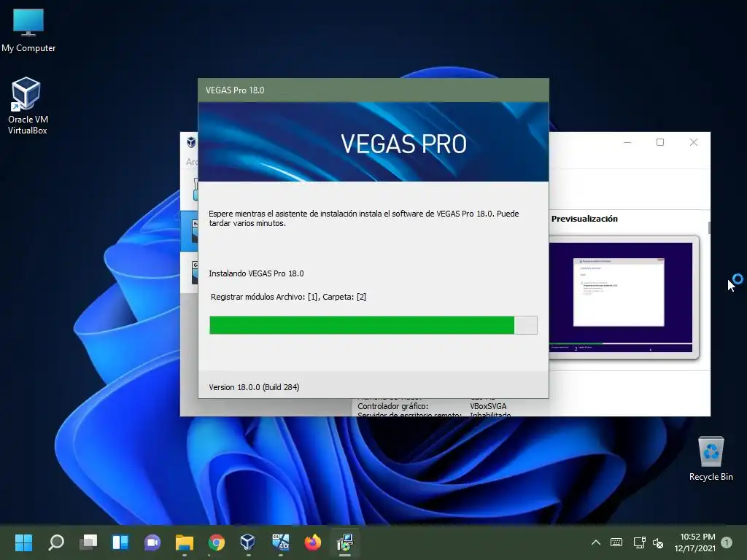Close the VirtualBox Manager window
This screenshot has width=747, height=560.
point(694,142)
